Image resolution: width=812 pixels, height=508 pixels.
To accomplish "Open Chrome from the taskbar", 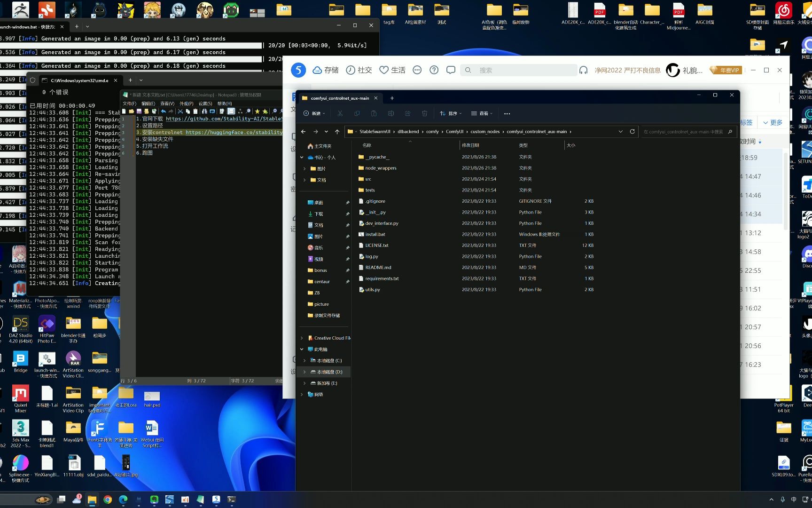I will (x=108, y=500).
